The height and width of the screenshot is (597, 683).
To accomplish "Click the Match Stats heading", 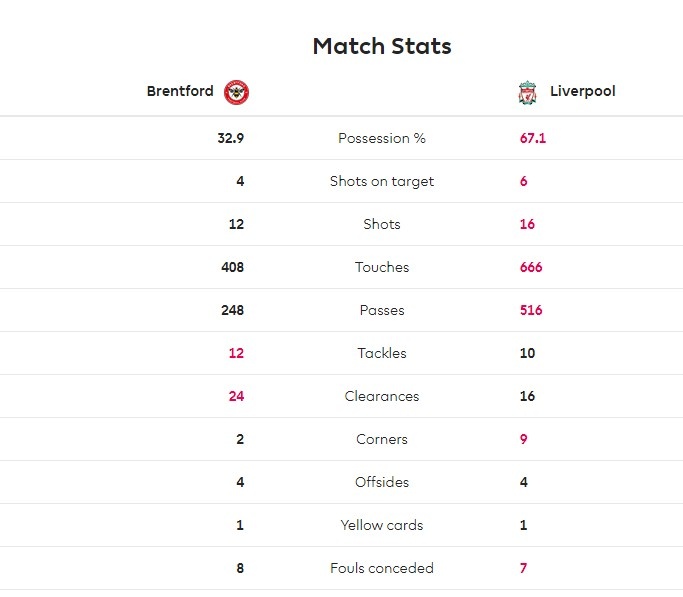I will tap(382, 46).
